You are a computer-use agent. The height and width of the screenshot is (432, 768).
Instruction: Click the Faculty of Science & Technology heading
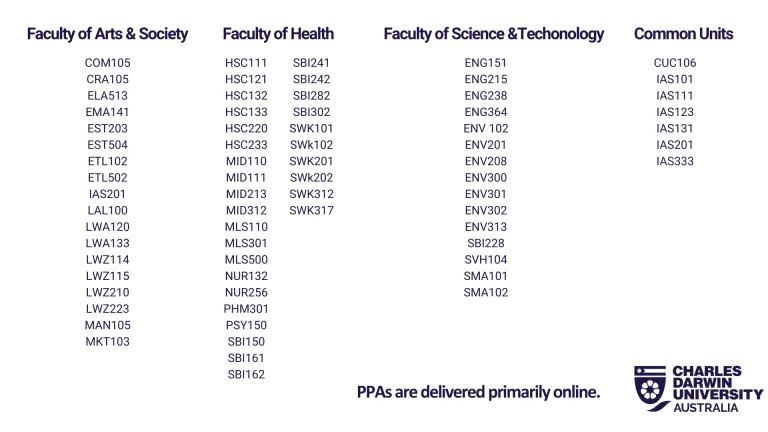[494, 34]
